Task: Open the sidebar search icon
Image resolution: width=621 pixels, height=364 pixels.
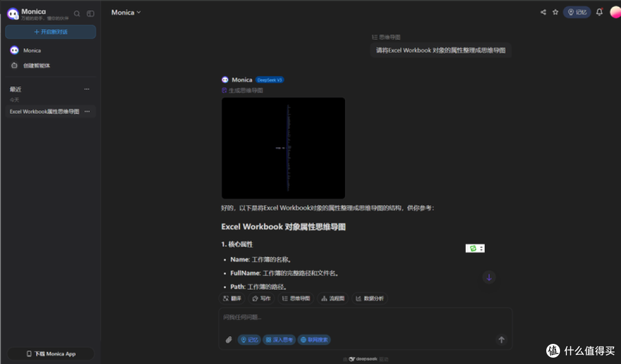Action: 77,13
